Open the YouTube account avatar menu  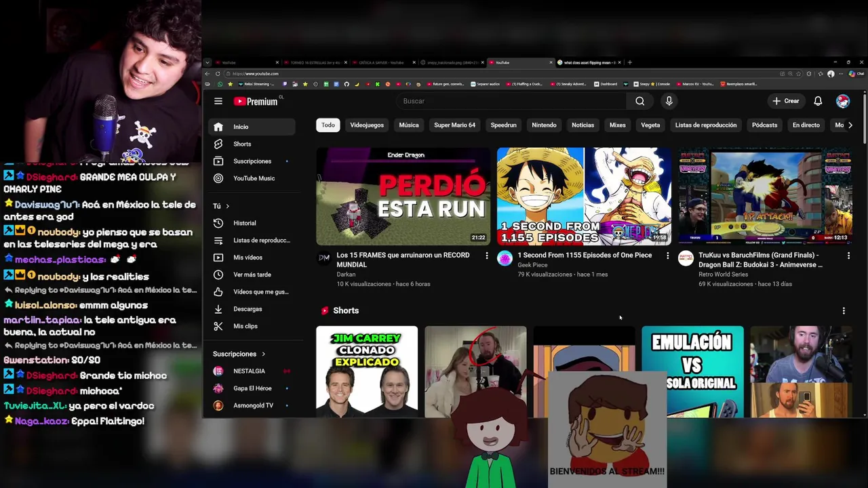843,101
